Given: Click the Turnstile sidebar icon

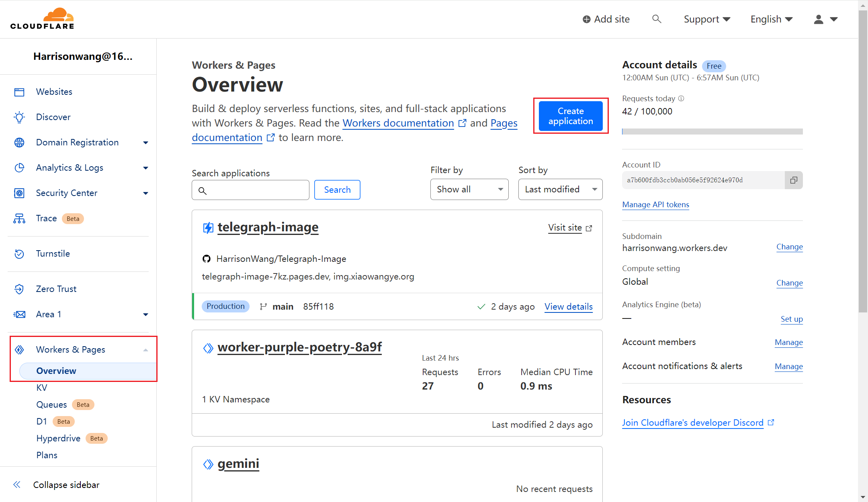Looking at the screenshot, I should click(x=19, y=254).
